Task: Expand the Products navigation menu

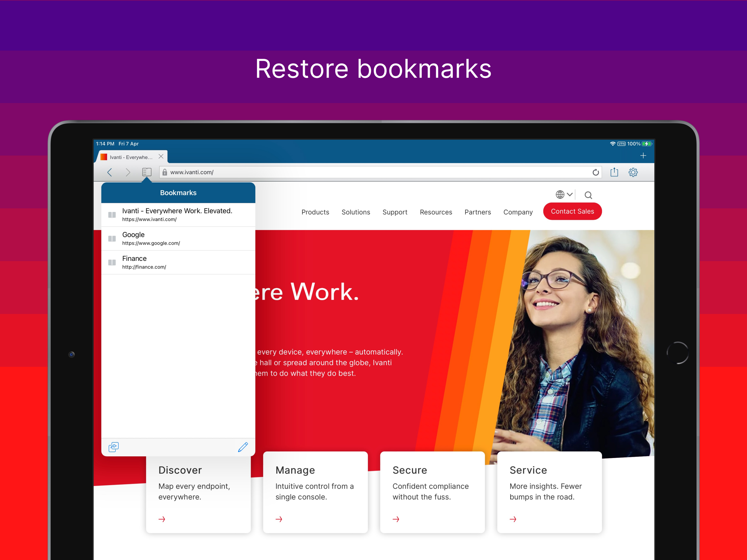Action: click(x=315, y=212)
